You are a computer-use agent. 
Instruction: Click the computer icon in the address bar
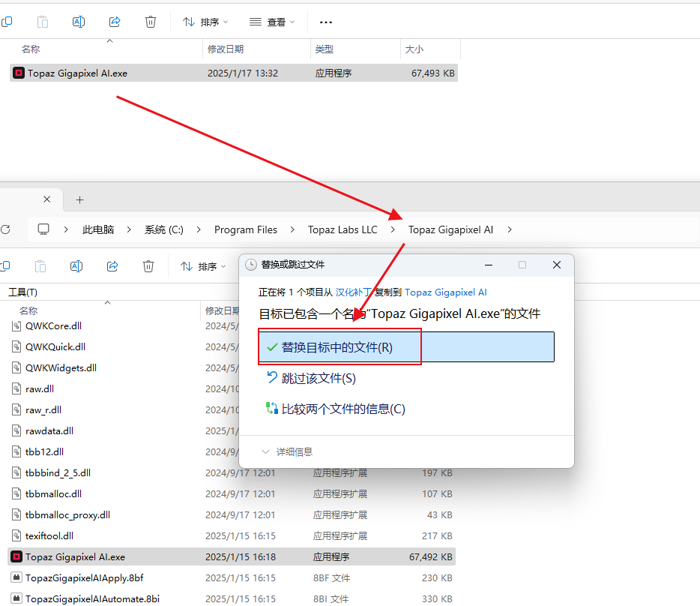pos(43,229)
